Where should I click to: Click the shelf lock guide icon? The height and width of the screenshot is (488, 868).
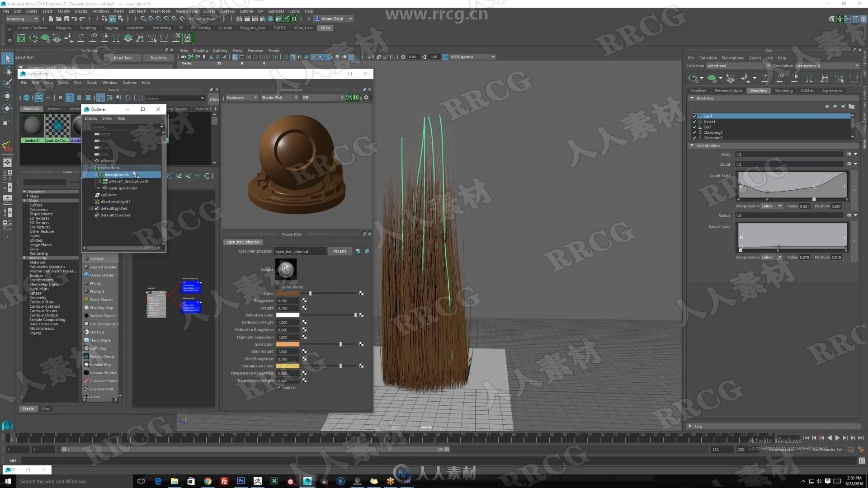(104, 38)
